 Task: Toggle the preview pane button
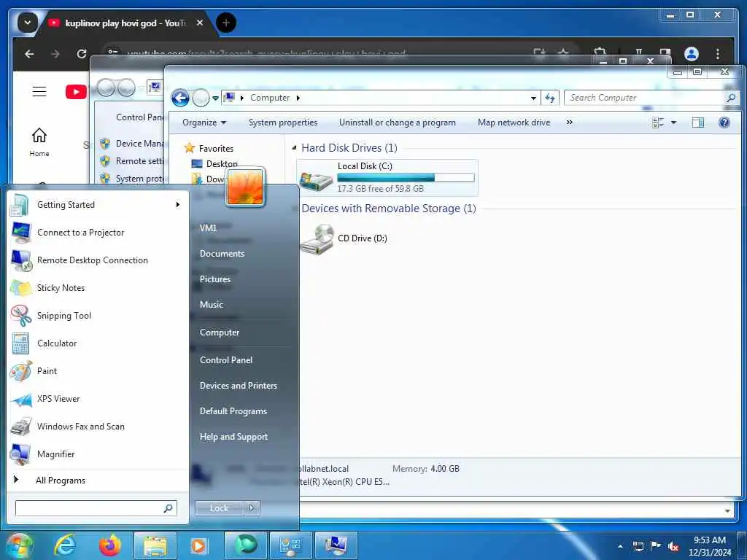(698, 122)
